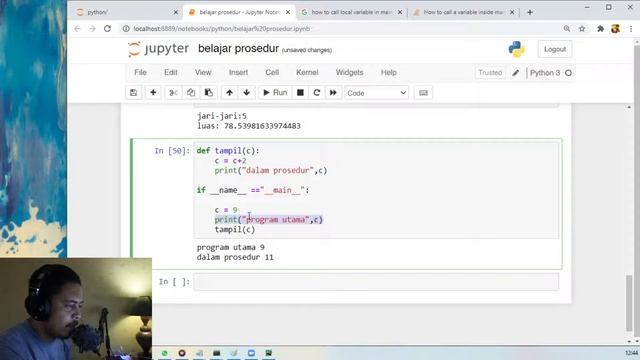Image resolution: width=640 pixels, height=360 pixels.
Task: Click the Jupyter logo
Action: tap(158, 49)
